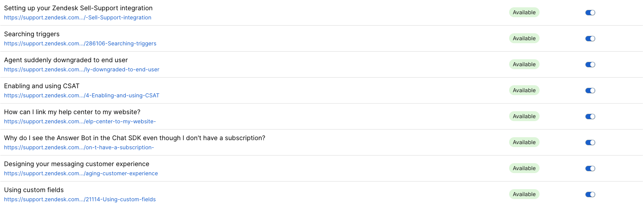Toggle the help center link article switch

(x=590, y=117)
